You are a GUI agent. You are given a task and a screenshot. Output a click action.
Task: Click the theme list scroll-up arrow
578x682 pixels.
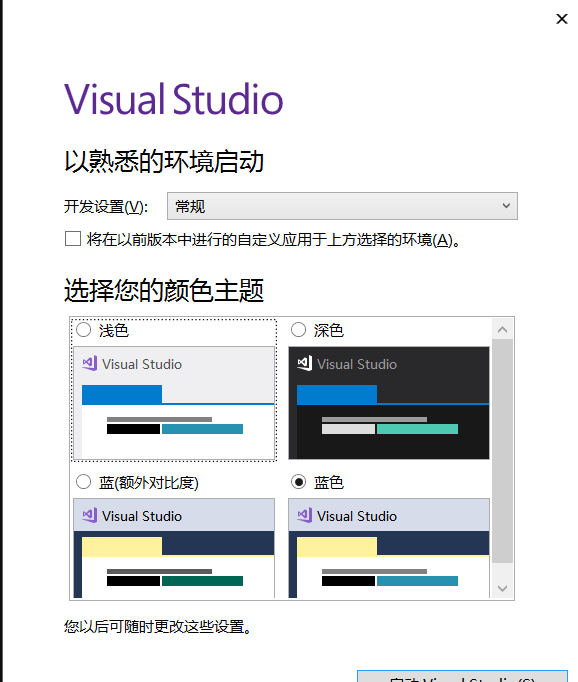tap(503, 329)
